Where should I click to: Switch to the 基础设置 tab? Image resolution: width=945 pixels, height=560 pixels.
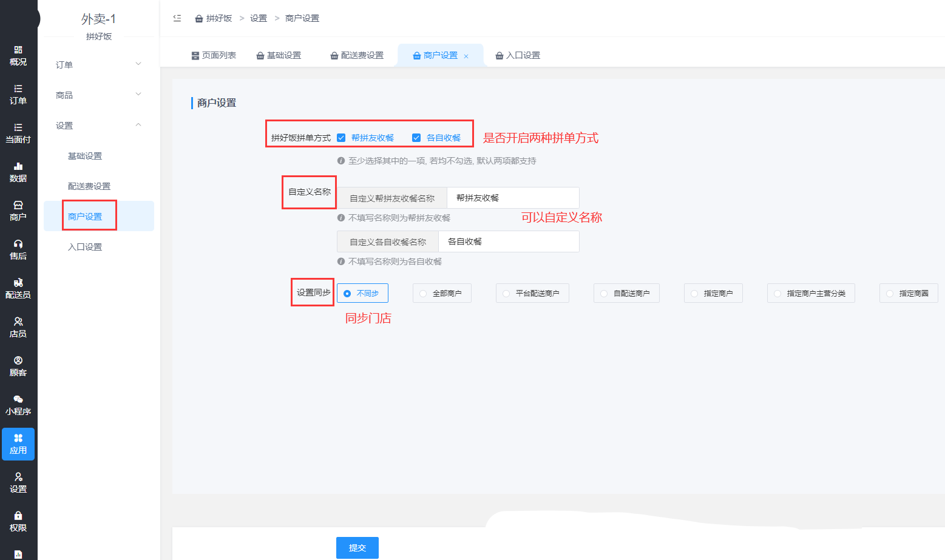[x=279, y=55]
